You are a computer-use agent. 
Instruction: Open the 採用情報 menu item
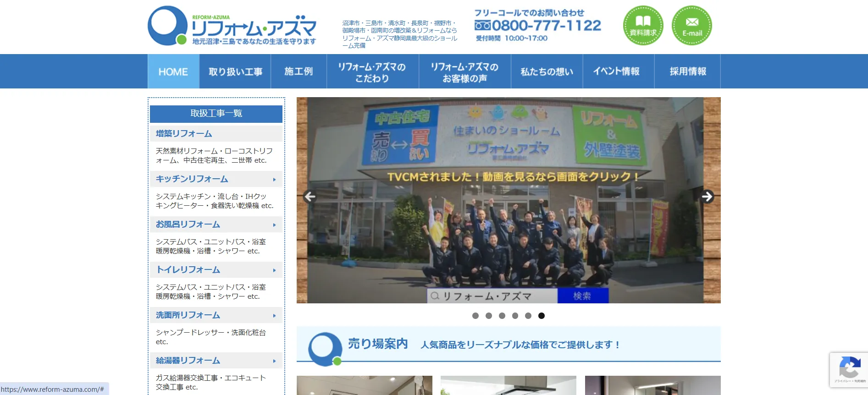pos(688,71)
